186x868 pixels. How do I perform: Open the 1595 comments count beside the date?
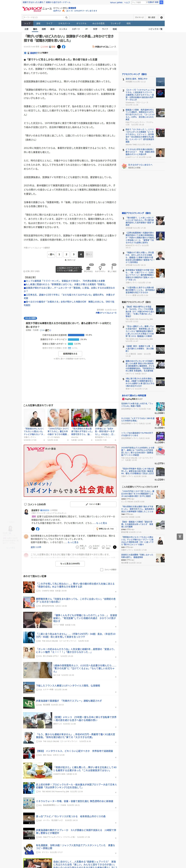(x=45, y=47)
